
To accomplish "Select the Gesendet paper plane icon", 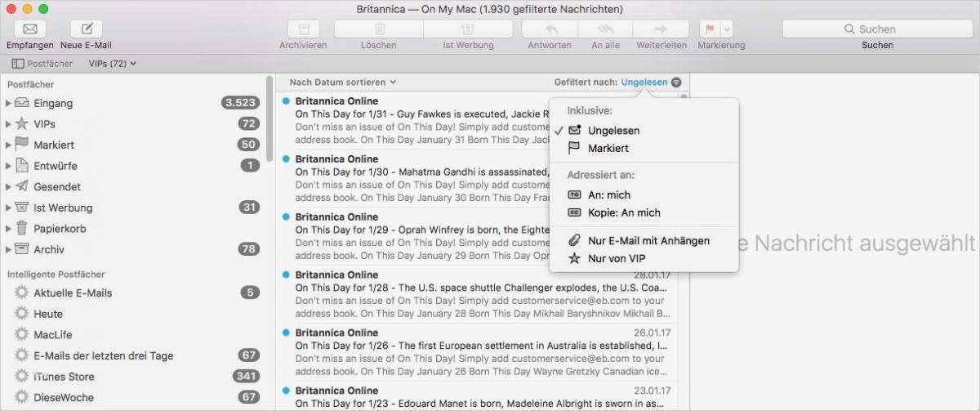I will tap(21, 186).
